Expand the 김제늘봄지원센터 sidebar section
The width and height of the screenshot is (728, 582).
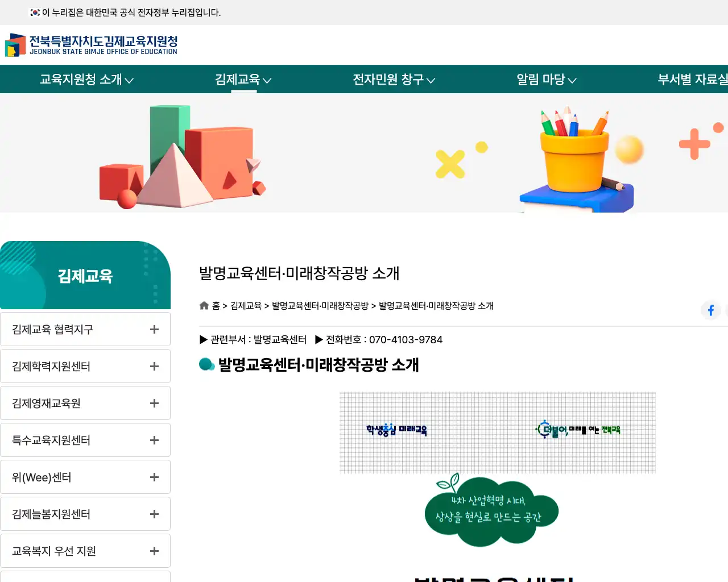[x=153, y=514]
